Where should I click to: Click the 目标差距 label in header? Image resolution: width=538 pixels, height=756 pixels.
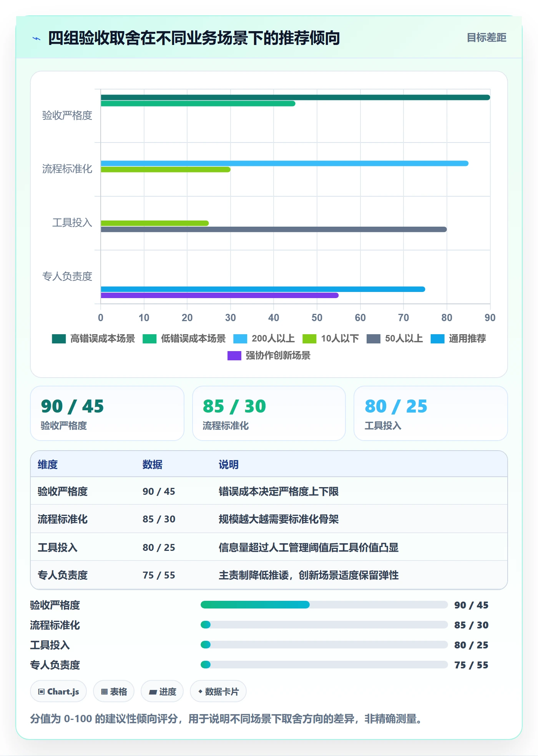[x=486, y=38]
